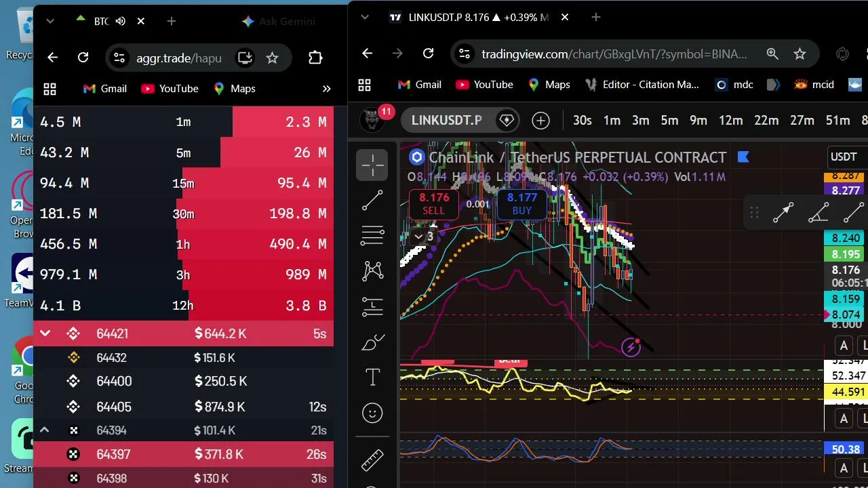
Task: Open Ask Gemini in aggr.trade window
Action: (279, 21)
